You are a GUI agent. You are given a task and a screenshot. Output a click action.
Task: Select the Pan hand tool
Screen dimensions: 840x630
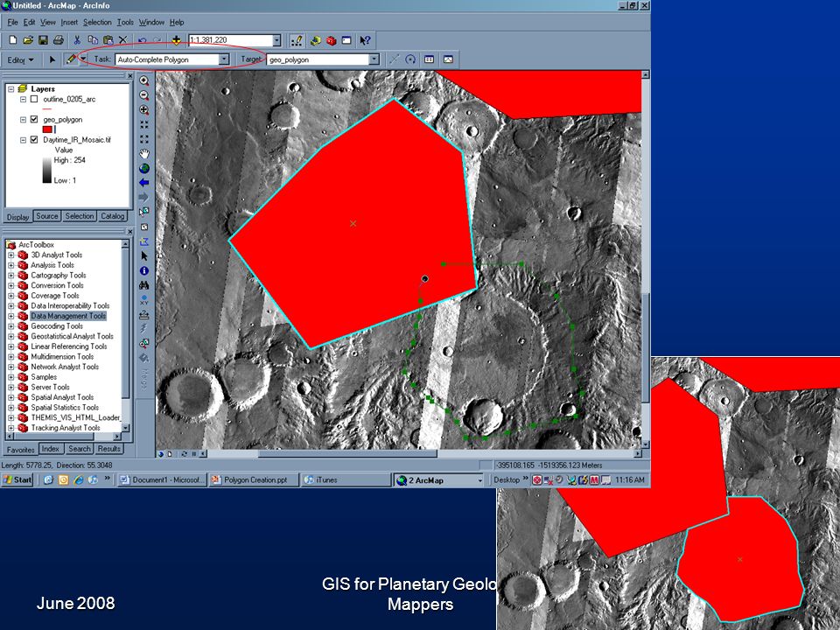[x=144, y=154]
